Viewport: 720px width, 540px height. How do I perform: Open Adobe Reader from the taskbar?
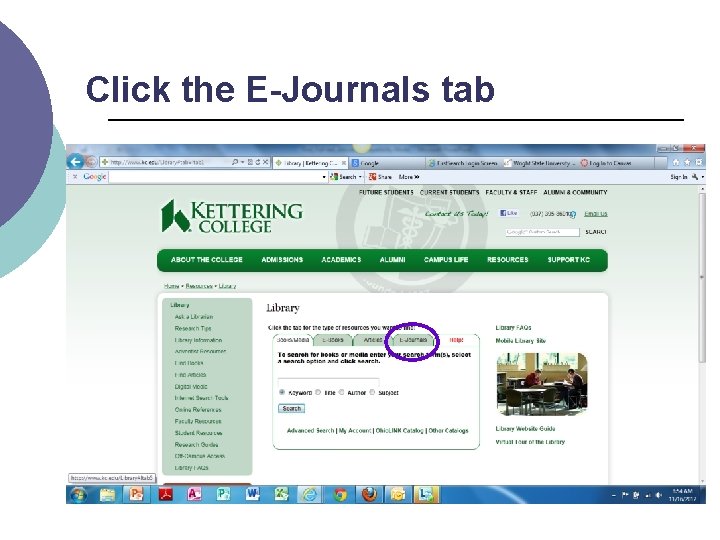click(x=165, y=495)
